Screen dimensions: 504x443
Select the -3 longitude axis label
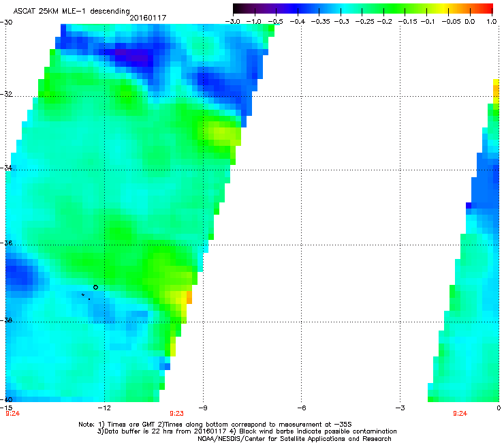[x=400, y=408]
